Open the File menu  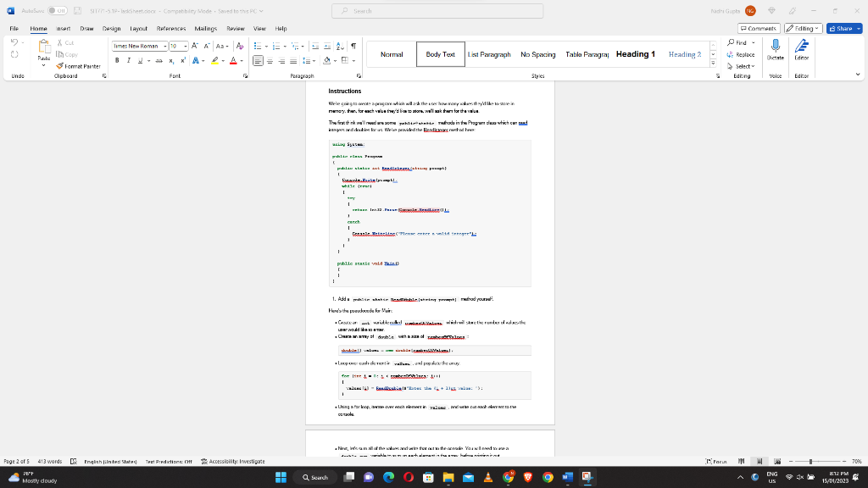[14, 28]
